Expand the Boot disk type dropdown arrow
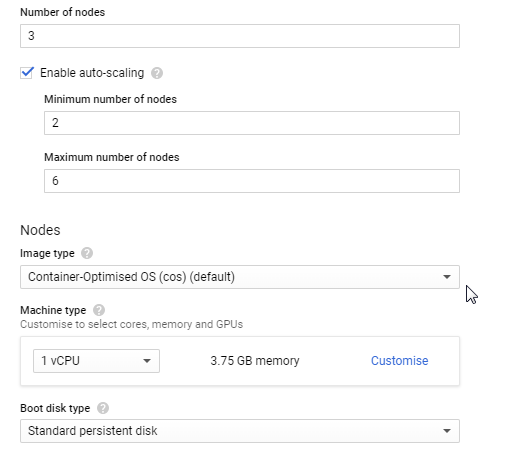Image resolution: width=527 pixels, height=450 pixels. point(447,431)
